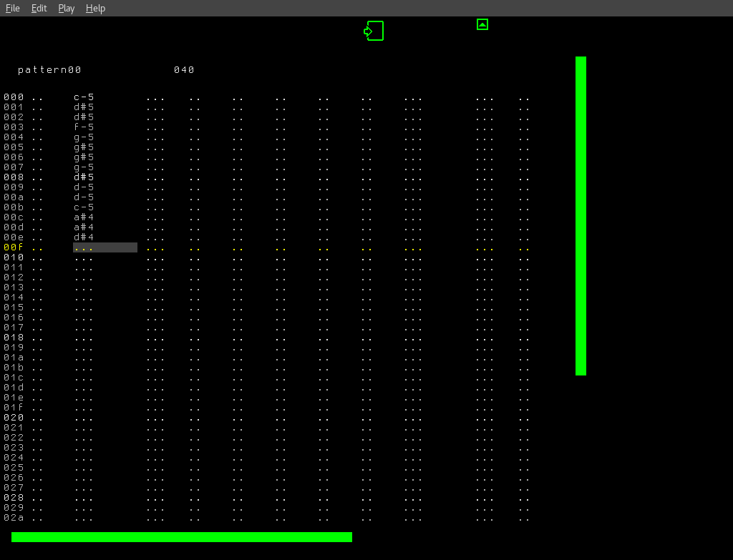Open the Help menu
This screenshot has width=733, height=560.
pos(95,8)
